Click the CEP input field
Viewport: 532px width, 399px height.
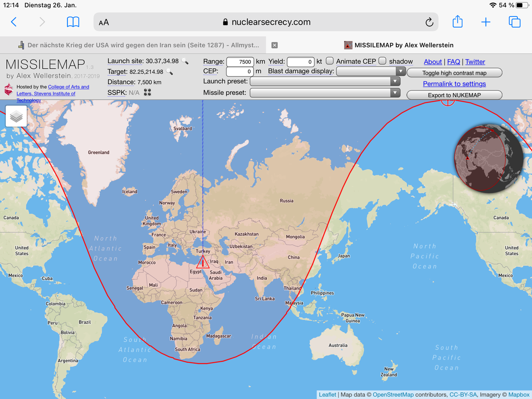click(x=240, y=71)
